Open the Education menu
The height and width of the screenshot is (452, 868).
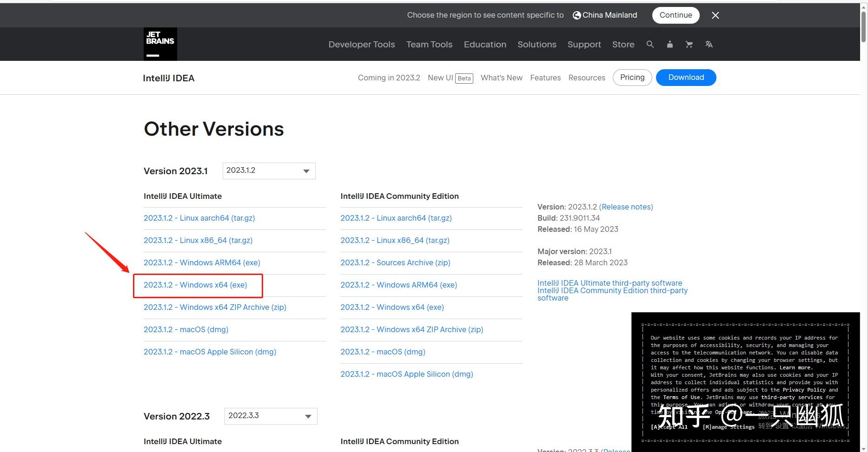485,44
